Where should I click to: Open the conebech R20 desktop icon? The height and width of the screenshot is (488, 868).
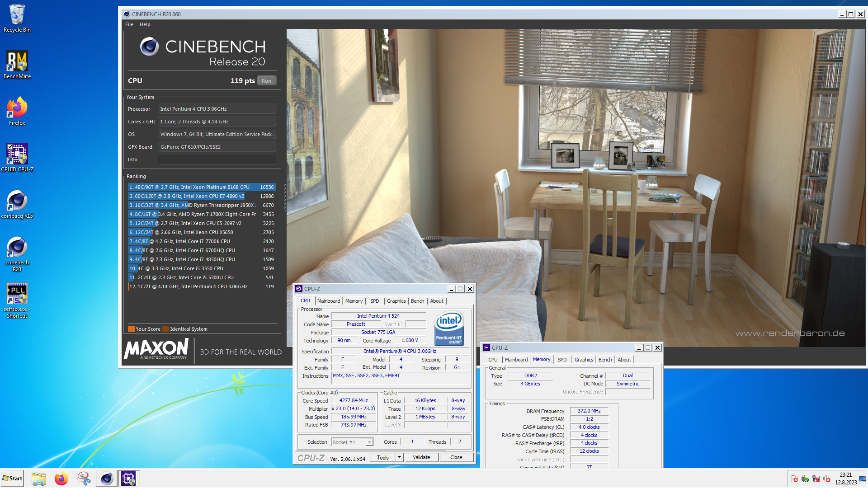click(17, 254)
